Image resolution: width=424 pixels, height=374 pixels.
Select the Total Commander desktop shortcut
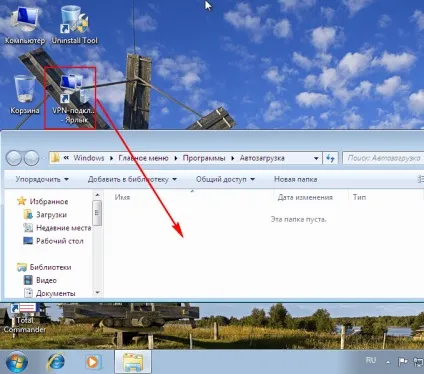point(24,318)
